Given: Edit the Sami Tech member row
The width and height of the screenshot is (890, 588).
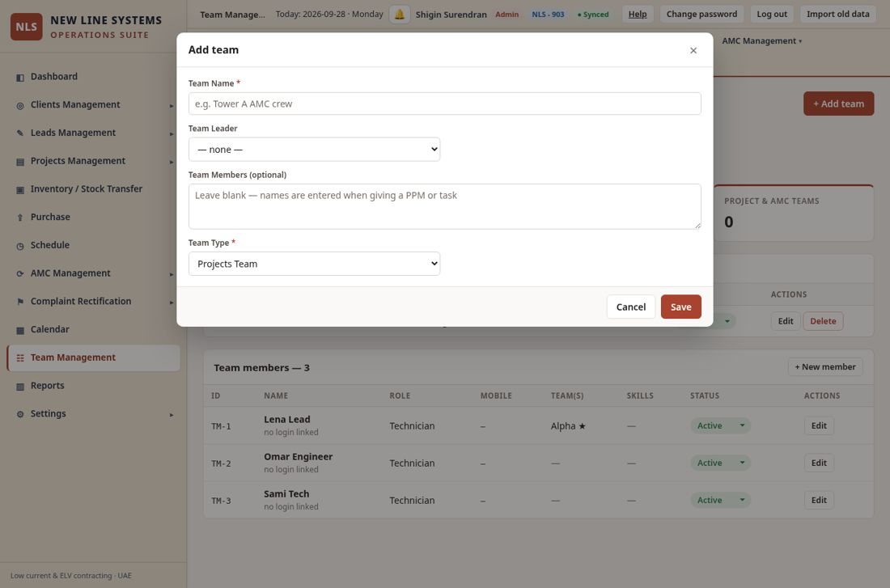Looking at the screenshot, I should click(x=819, y=500).
